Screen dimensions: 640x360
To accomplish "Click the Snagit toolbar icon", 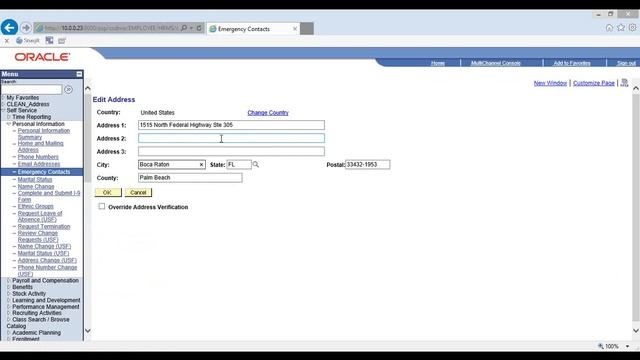I will [27, 40].
